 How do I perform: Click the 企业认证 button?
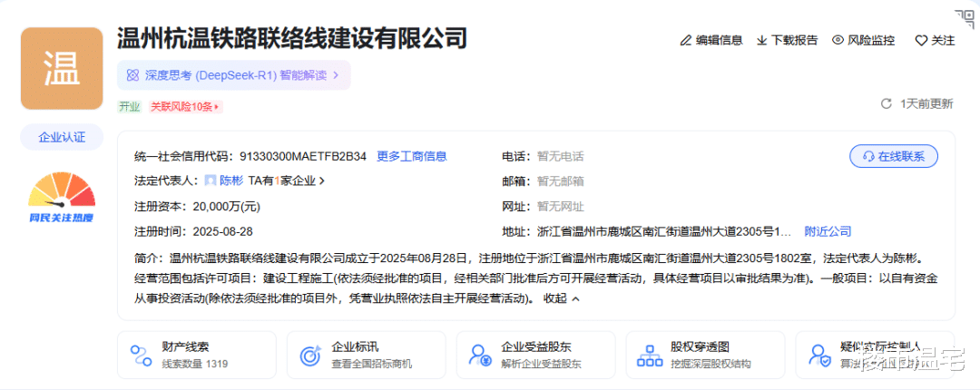point(62,138)
